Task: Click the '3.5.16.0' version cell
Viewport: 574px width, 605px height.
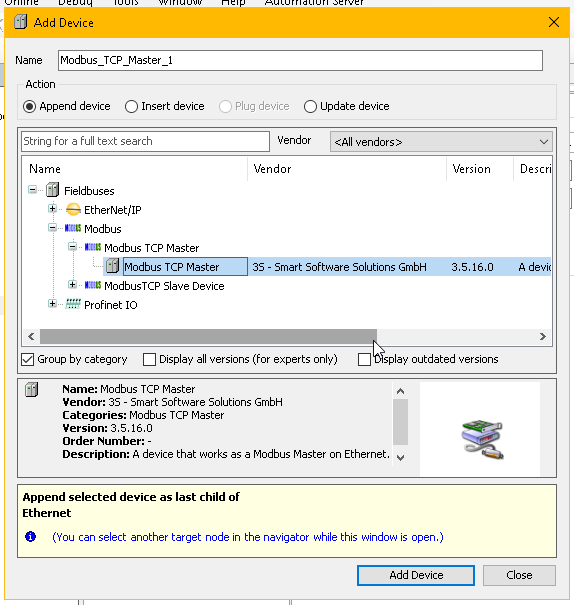Action: [472, 267]
